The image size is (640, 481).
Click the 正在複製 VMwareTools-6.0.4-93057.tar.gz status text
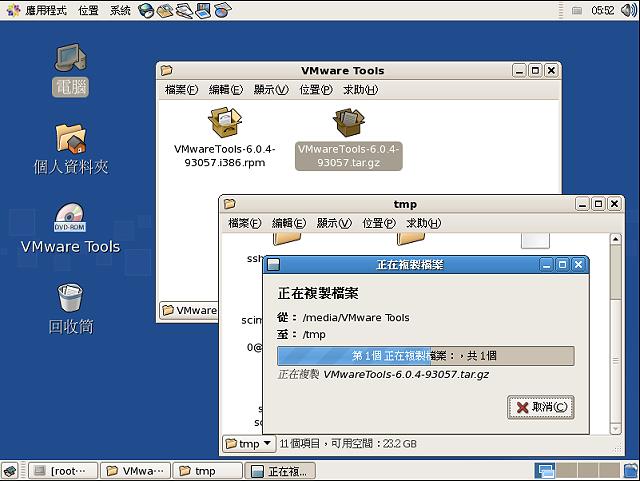[x=383, y=374]
